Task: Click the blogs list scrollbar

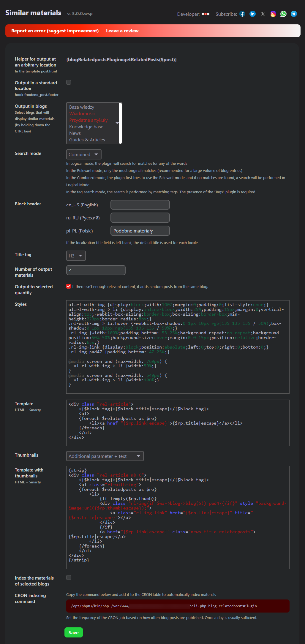Action: point(120,123)
